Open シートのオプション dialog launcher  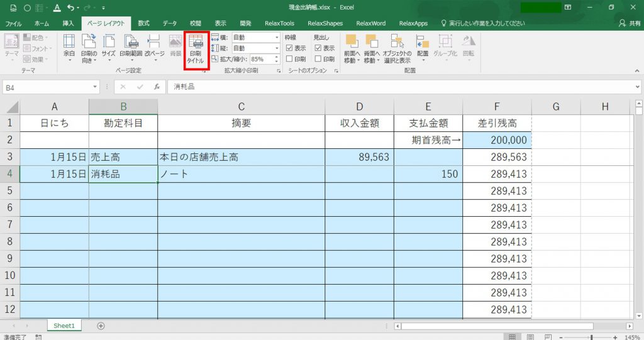(336, 71)
